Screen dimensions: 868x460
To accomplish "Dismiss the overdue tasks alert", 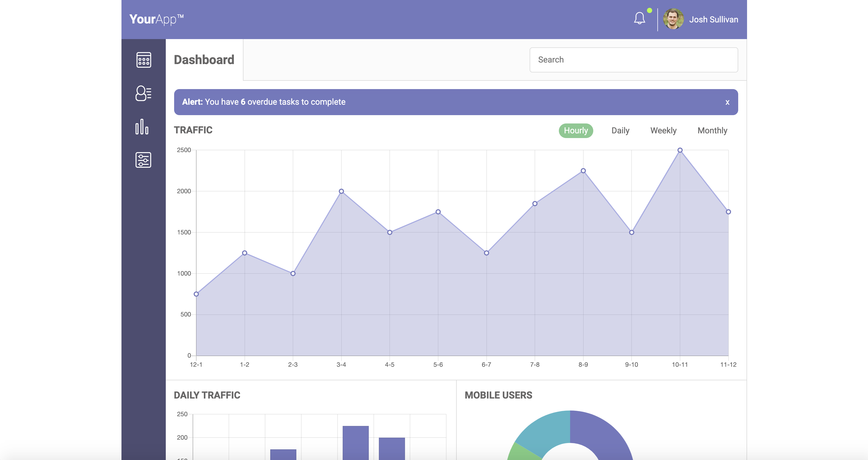I will coord(728,102).
